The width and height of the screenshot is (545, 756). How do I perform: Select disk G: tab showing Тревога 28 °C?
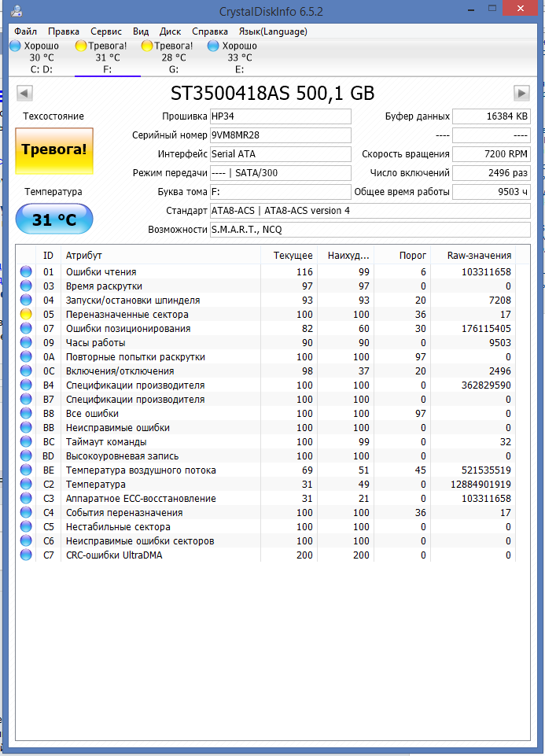(x=174, y=57)
